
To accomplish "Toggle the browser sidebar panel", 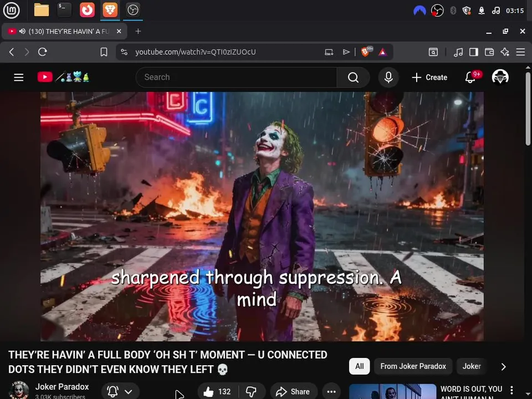I will [x=474, y=52].
